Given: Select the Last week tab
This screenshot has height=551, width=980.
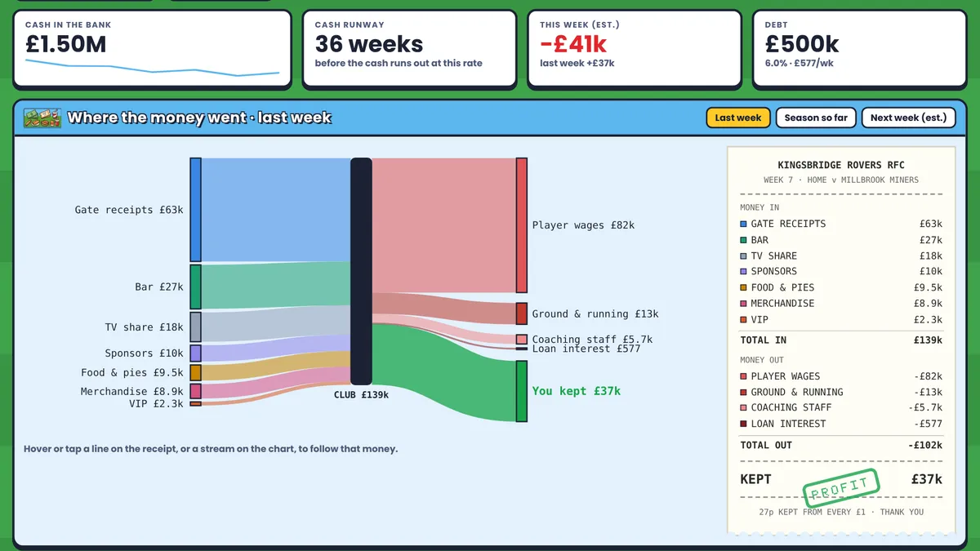Looking at the screenshot, I should (x=738, y=118).
